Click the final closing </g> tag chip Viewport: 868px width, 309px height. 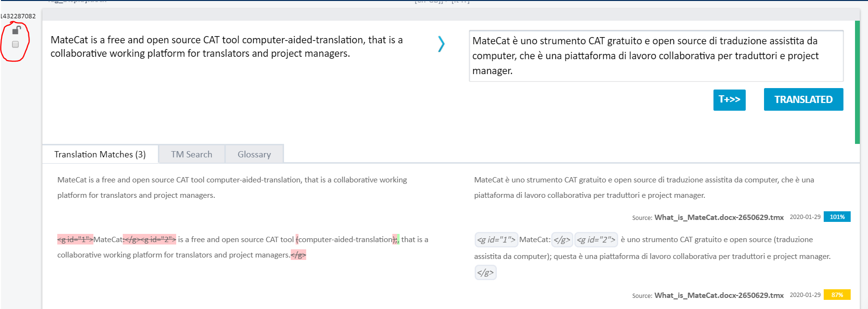[485, 273]
